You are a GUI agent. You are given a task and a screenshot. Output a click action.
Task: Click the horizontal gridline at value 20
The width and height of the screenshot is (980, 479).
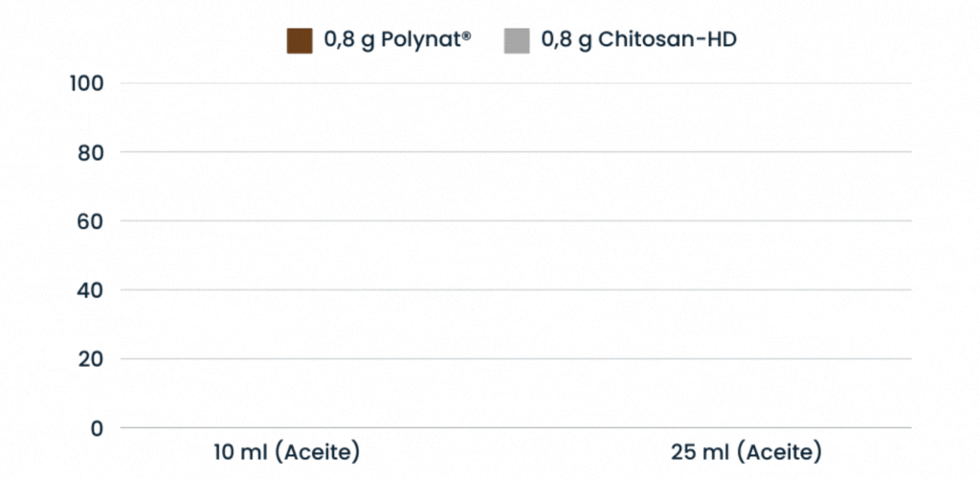pos(517,359)
